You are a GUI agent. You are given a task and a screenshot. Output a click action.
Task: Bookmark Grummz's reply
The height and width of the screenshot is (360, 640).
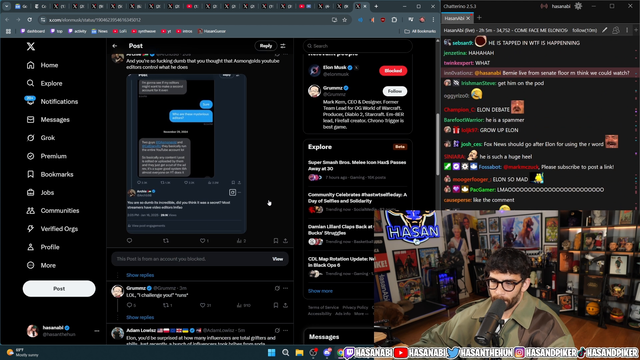pos(276,305)
